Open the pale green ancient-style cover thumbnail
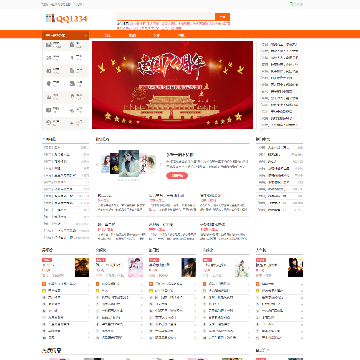This screenshot has height=360, width=360. [242, 267]
